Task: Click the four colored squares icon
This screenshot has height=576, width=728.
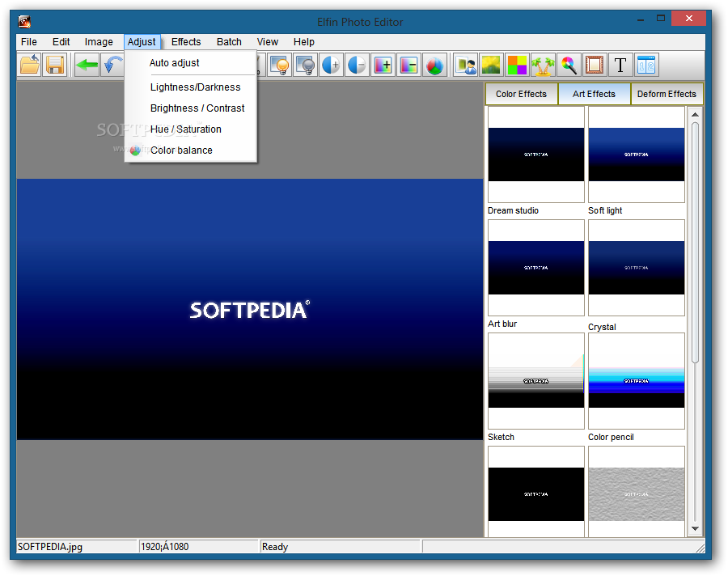Action: click(517, 65)
